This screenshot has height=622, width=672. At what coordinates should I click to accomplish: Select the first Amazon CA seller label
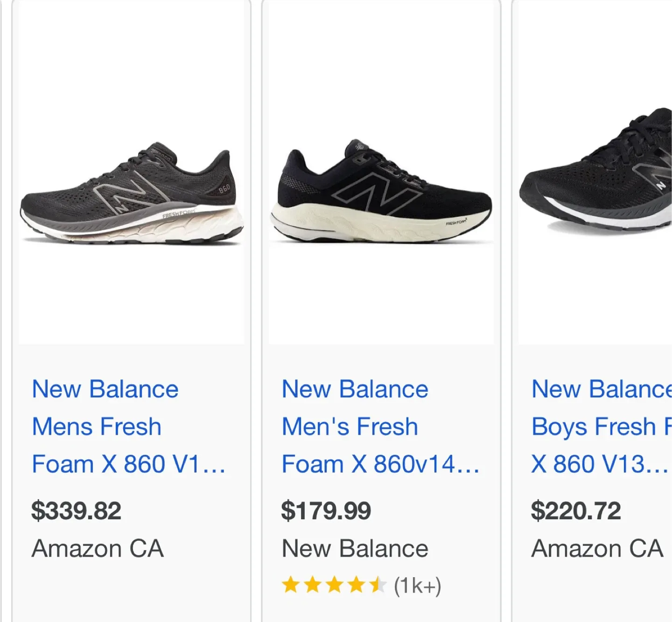click(97, 548)
